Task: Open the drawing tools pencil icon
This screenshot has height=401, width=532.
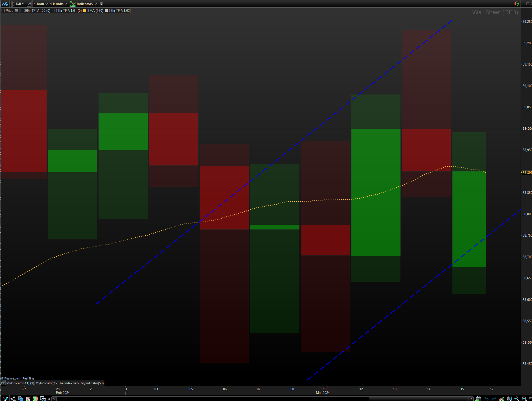Action: coord(5,399)
